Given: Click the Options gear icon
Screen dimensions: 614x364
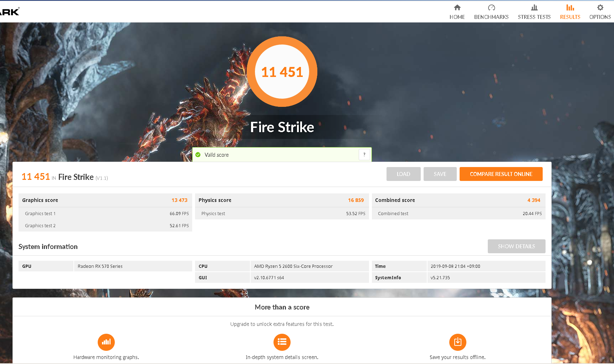Looking at the screenshot, I should click(x=600, y=7).
